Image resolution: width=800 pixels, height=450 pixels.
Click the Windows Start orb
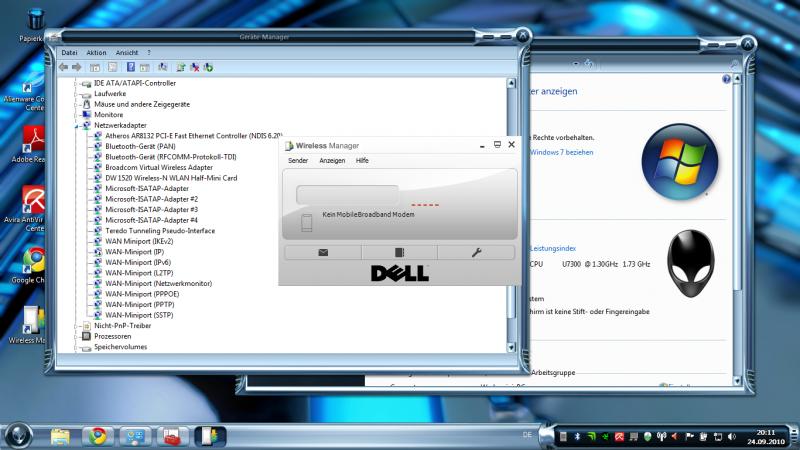point(19,435)
